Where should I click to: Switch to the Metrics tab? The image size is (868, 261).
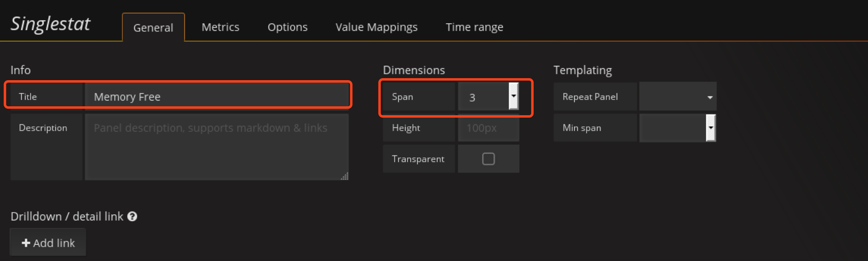click(x=220, y=27)
